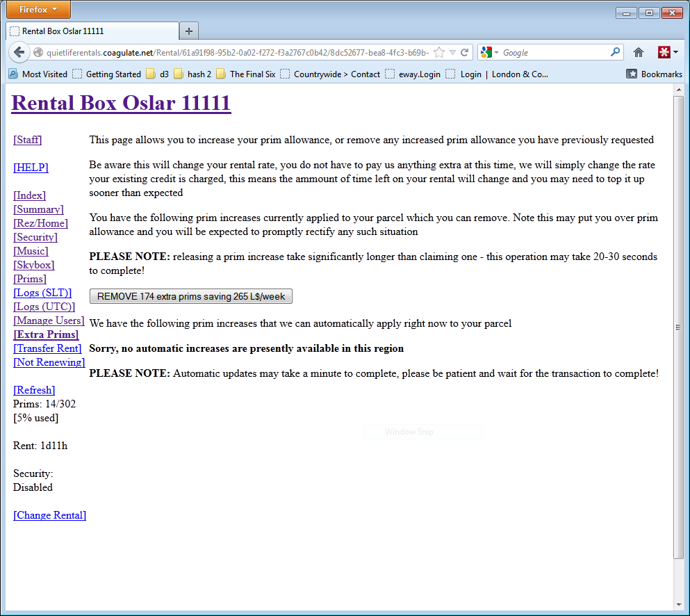Click the vertical page scrollbar
This screenshot has height=616, width=690.
pos(678,327)
